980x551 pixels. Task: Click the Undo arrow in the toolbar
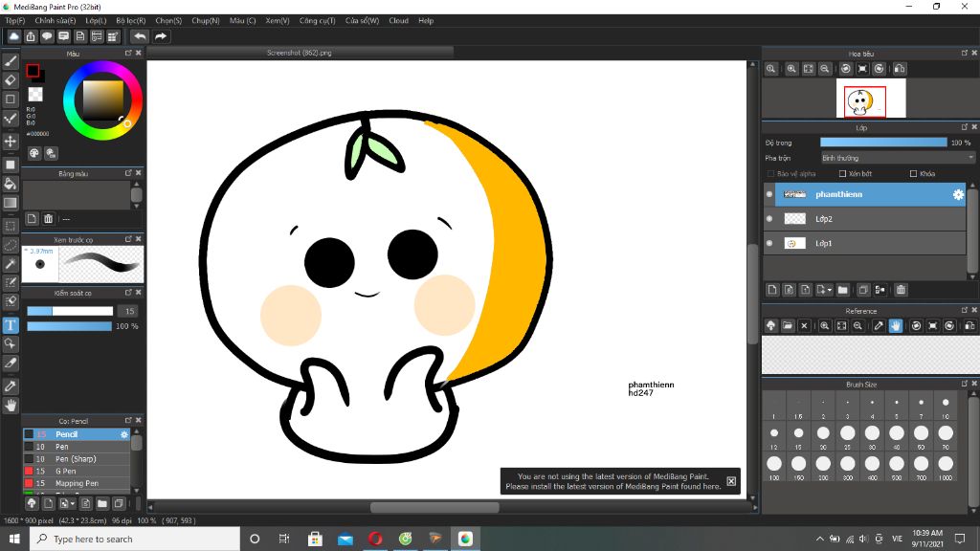coord(140,36)
